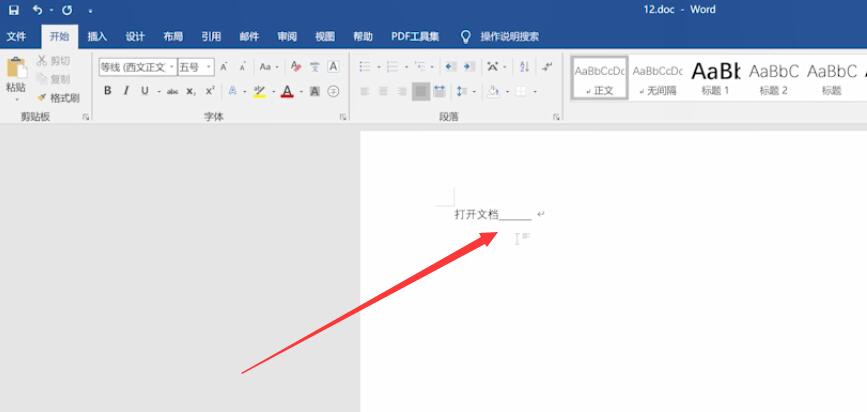Screen dimensions: 867x412
Task: Apply text effects with the glowing A
Action: pos(233,91)
